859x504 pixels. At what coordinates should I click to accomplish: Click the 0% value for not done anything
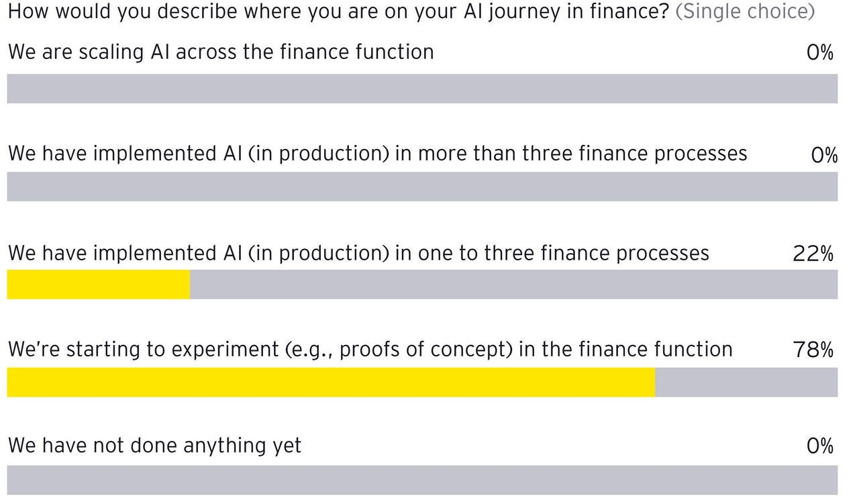click(x=820, y=446)
